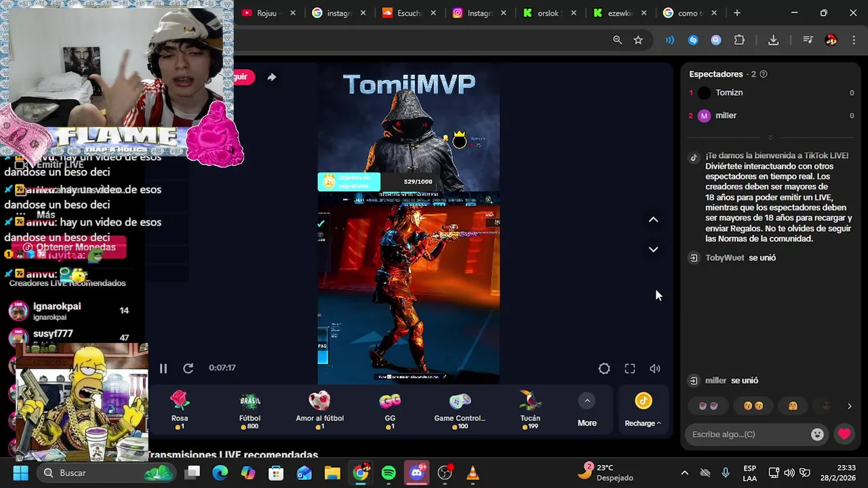Open Espectadores info help icon

pyautogui.click(x=764, y=74)
